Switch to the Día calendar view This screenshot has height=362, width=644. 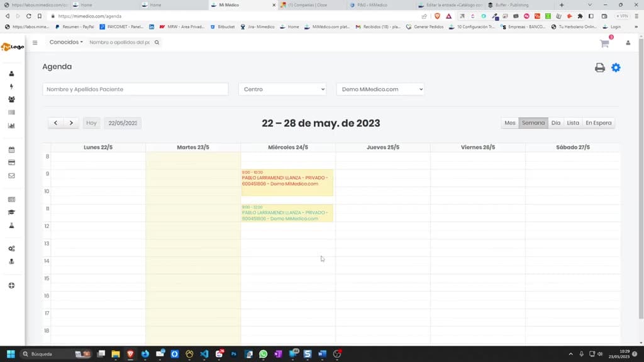[556, 123]
